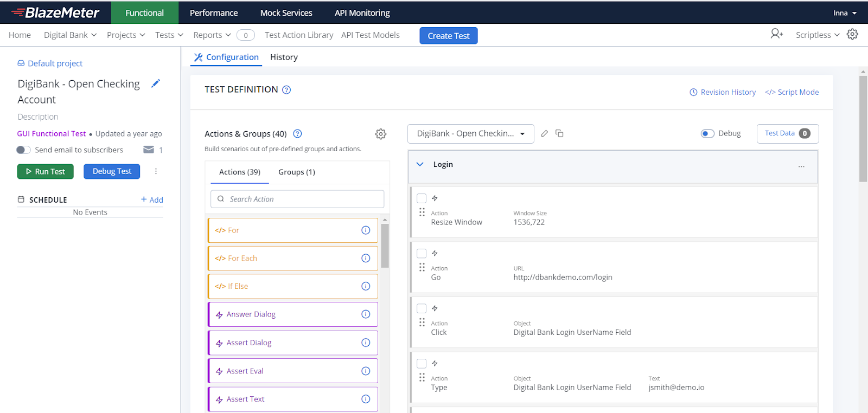Viewport: 868px width, 413px height.
Task: Edit the test name with pencil icon
Action: pos(156,83)
